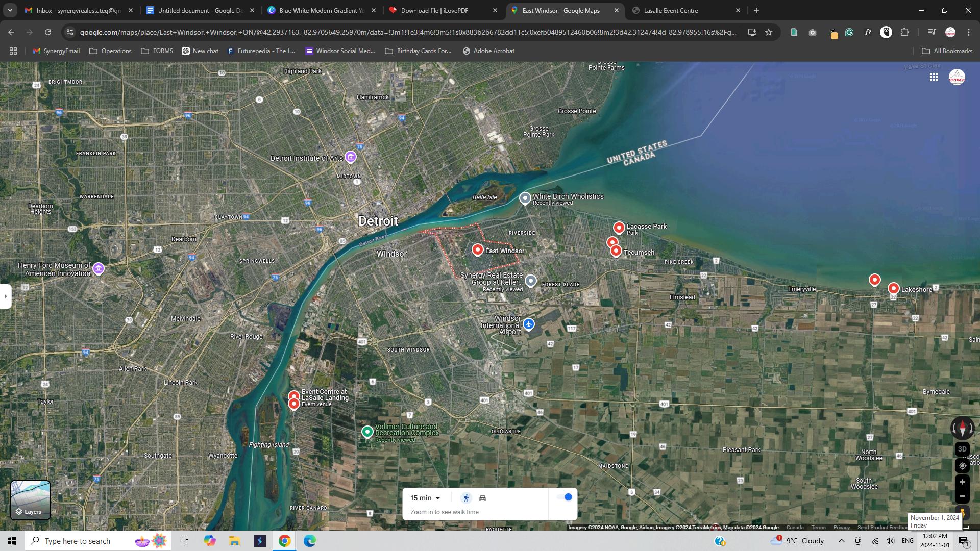
Task: Zoom out with the minus button
Action: (962, 496)
